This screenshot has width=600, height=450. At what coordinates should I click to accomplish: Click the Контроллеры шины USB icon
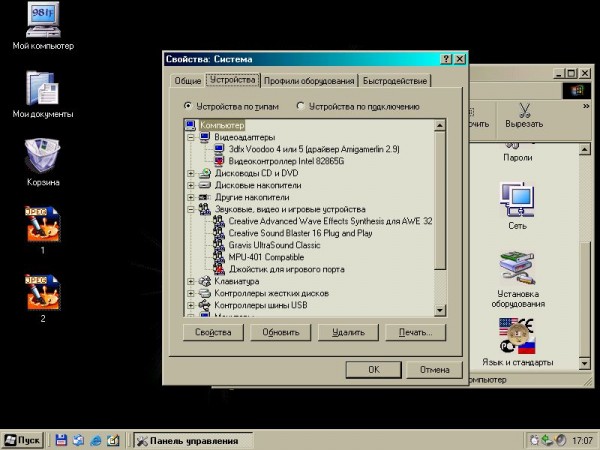(x=205, y=305)
